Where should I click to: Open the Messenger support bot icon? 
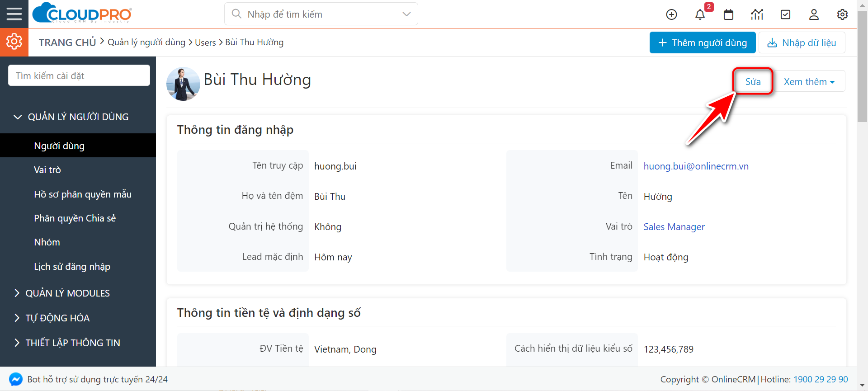[16, 379]
